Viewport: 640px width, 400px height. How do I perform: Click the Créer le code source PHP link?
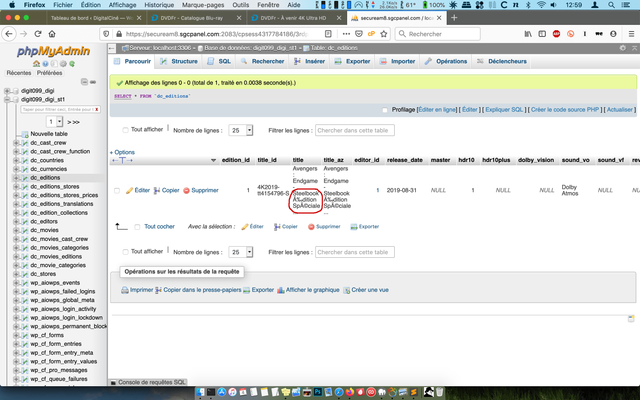(565, 110)
